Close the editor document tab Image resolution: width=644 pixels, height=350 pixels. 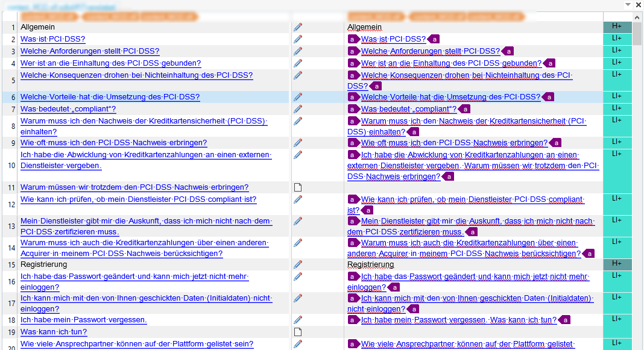click(x=638, y=4)
